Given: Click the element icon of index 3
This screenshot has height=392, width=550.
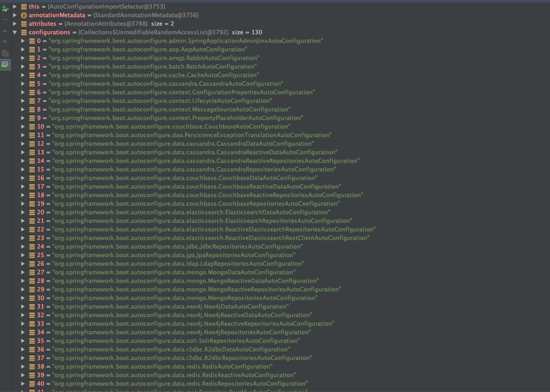Looking at the screenshot, I should pyautogui.click(x=32, y=67).
